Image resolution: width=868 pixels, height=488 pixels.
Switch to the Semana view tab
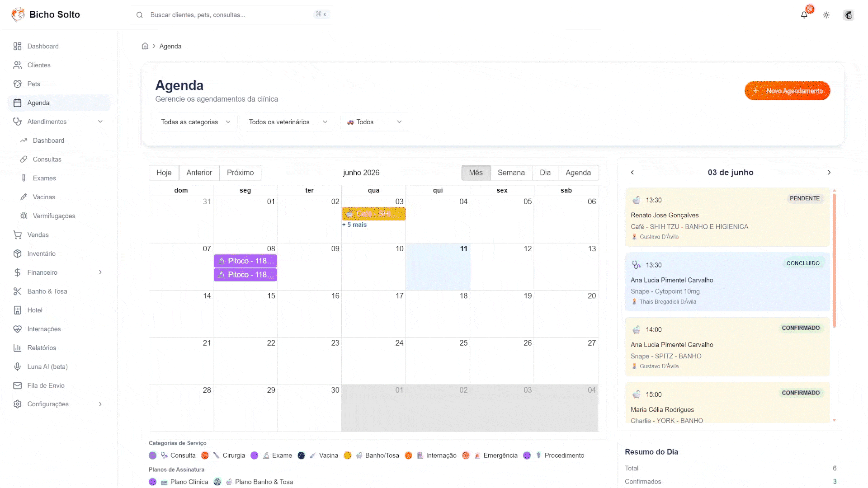511,173
